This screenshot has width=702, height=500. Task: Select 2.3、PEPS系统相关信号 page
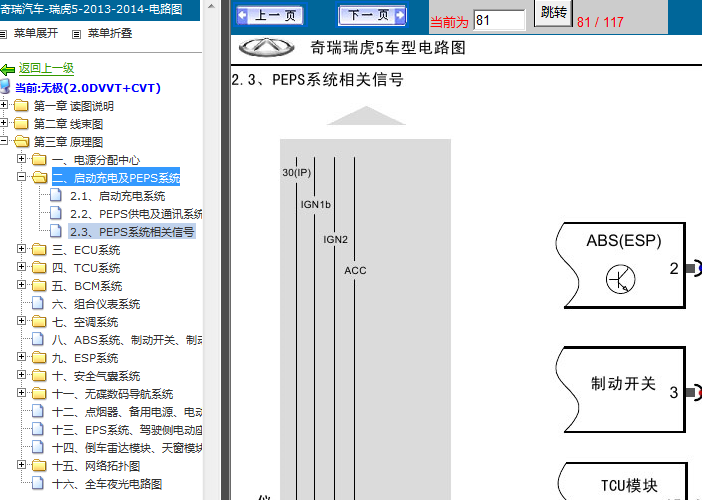coord(132,232)
